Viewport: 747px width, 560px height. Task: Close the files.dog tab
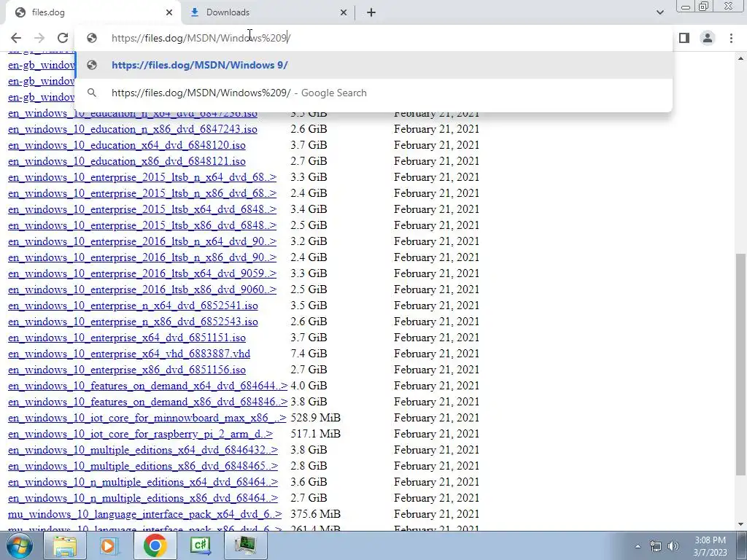169,12
